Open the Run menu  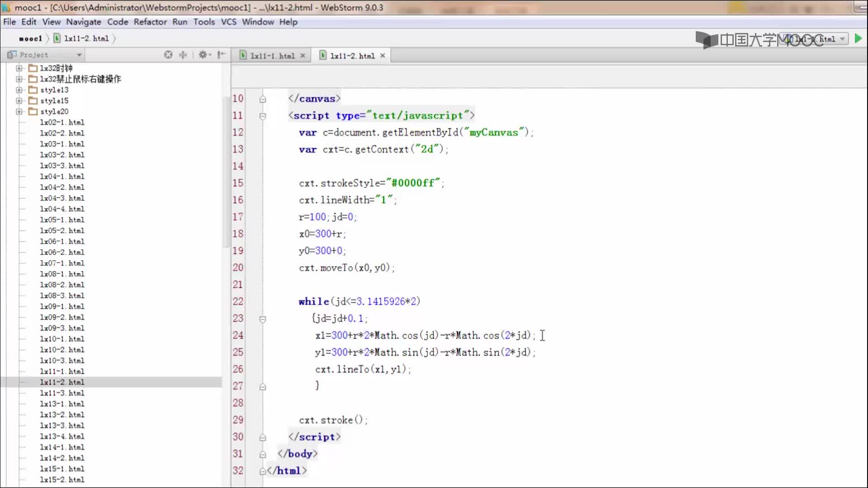pos(179,22)
